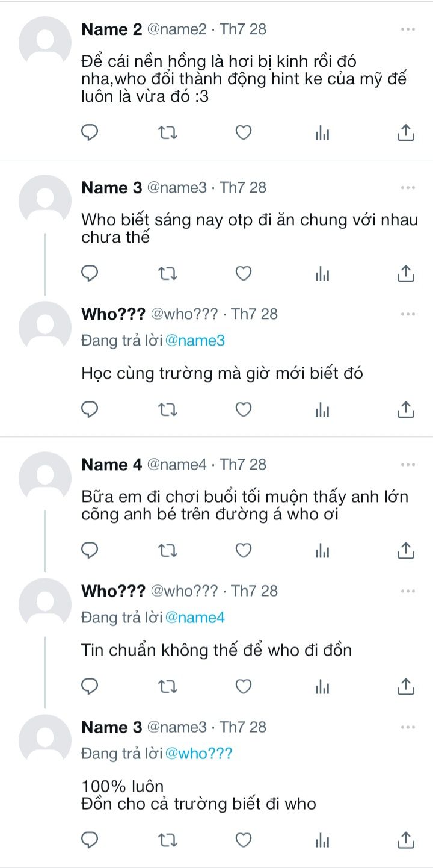
Task: Like Name 4's tweet
Action: [243, 550]
